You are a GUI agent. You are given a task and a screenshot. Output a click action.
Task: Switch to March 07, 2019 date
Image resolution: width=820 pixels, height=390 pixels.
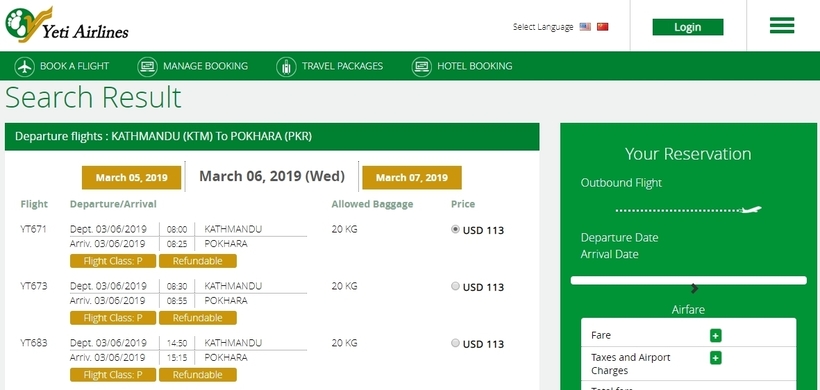tap(412, 178)
